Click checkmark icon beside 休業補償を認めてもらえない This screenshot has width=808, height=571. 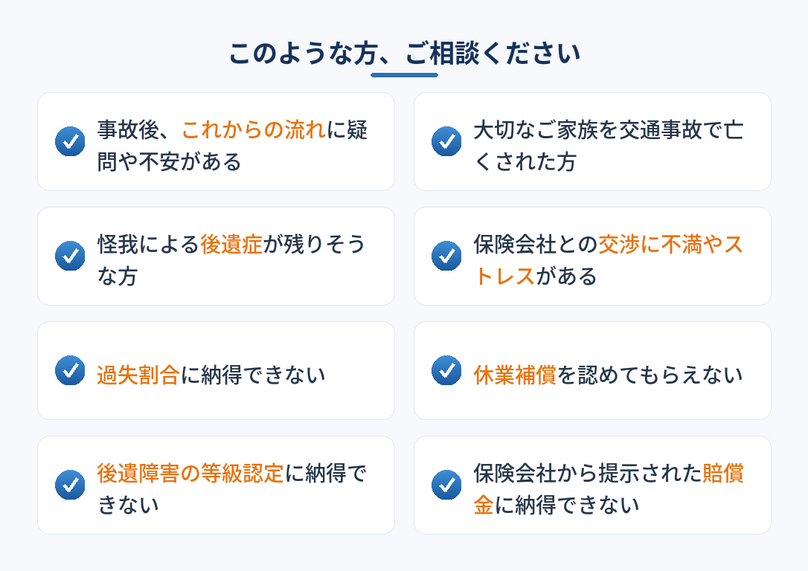(447, 370)
